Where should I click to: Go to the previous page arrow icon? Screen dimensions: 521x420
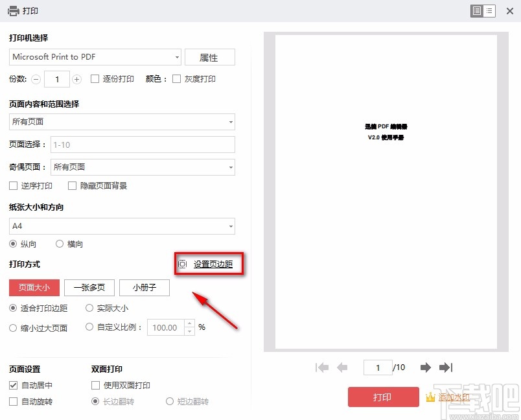tap(342, 367)
